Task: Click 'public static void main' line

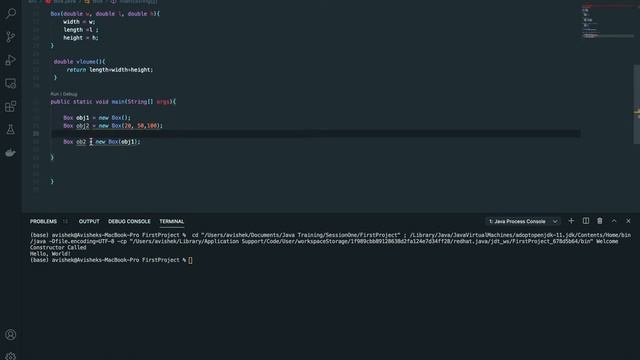Action: [x=113, y=102]
